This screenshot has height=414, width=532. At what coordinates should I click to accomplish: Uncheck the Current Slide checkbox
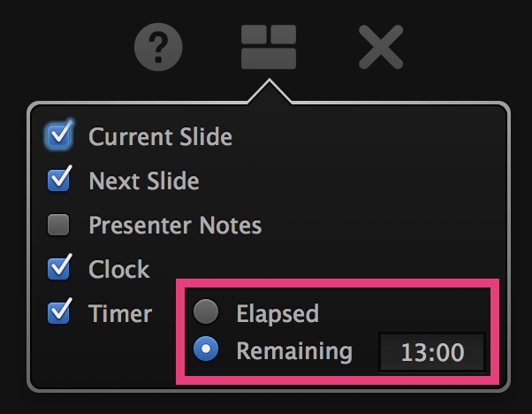coord(59,136)
